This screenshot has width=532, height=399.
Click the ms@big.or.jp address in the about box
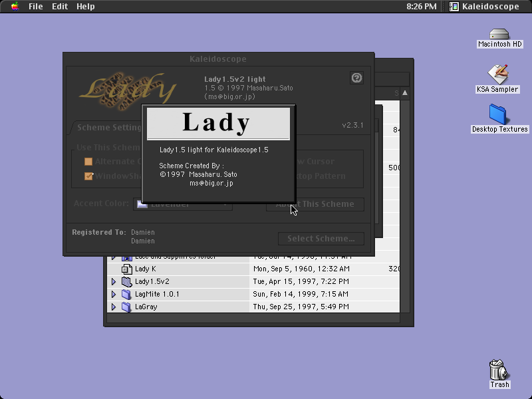pyautogui.click(x=211, y=184)
